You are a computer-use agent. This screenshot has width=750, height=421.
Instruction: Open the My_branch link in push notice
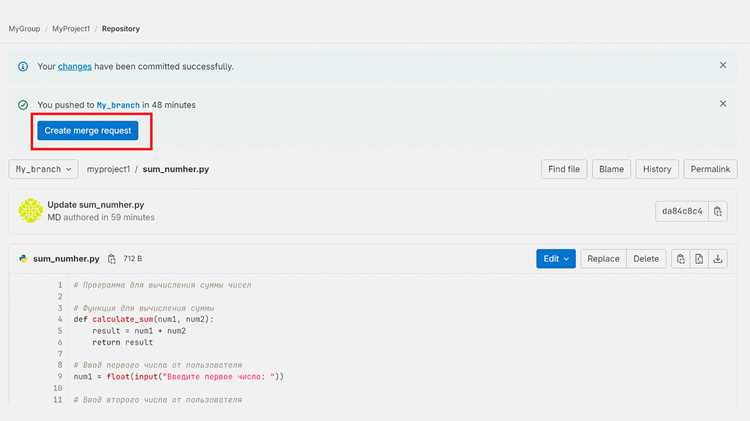(x=118, y=105)
